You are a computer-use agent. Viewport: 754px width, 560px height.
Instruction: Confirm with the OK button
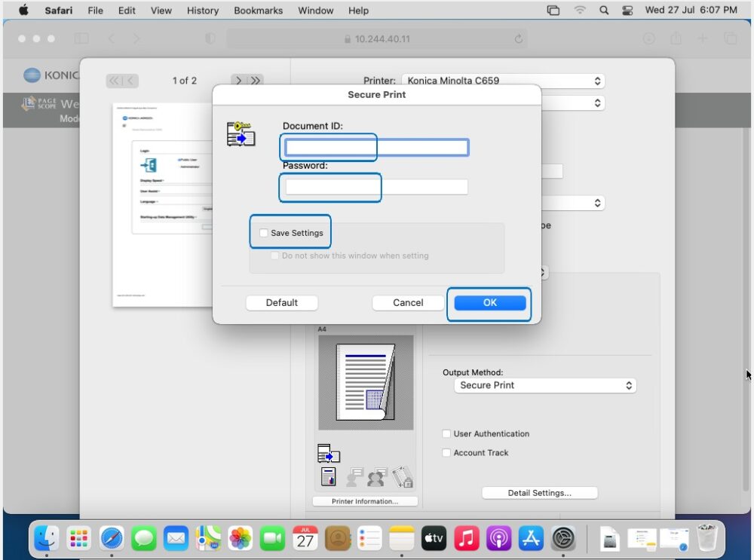(489, 302)
